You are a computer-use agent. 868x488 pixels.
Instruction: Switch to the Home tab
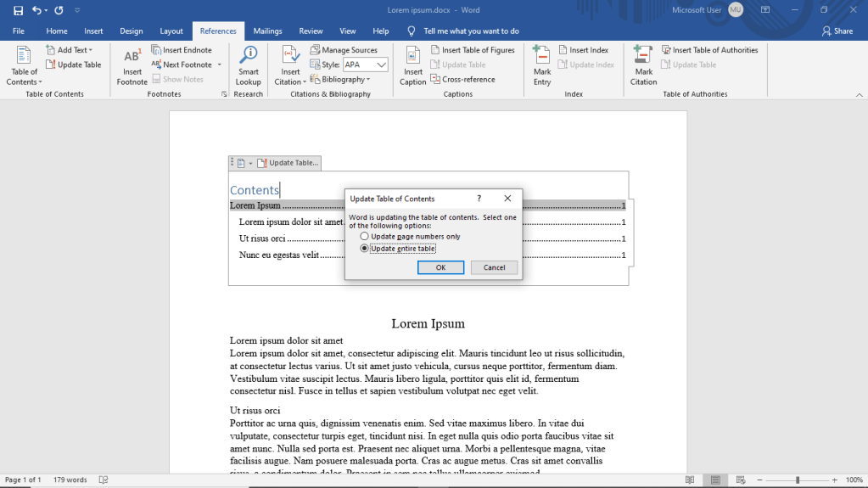(x=57, y=31)
